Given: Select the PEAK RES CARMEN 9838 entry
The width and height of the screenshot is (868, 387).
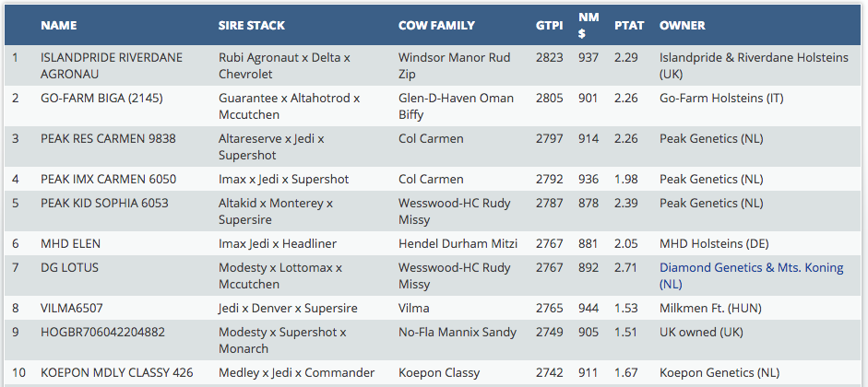Looking at the screenshot, I should point(108,139).
